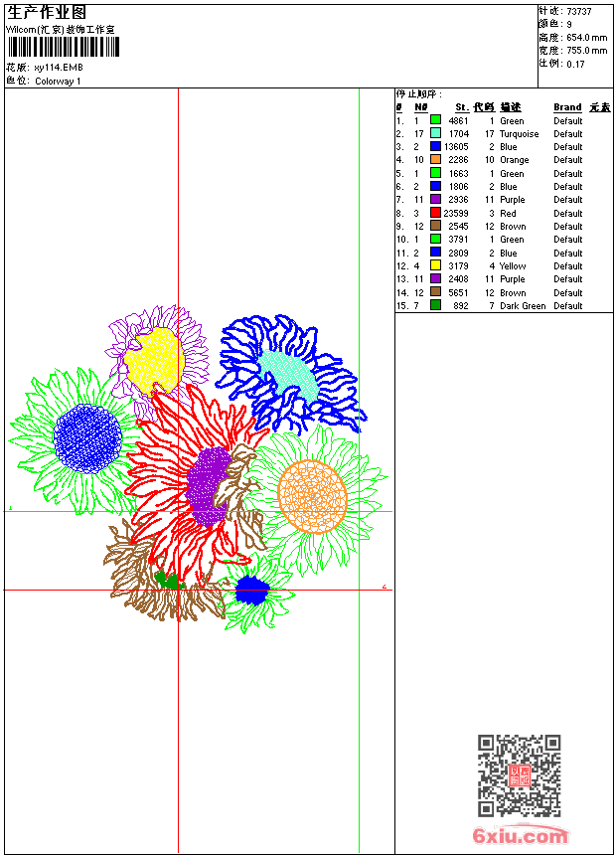The image size is (616, 855).
Task: Pick the yellow swatch in row 12
Action: coord(435,265)
